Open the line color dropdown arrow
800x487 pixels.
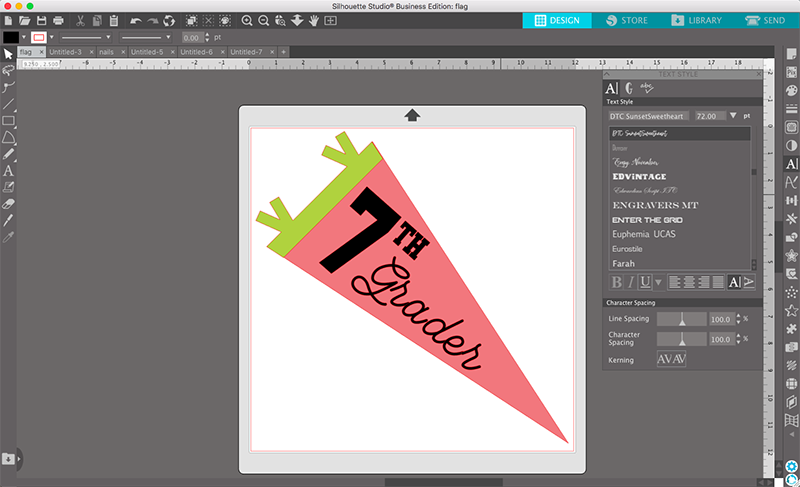(52, 37)
